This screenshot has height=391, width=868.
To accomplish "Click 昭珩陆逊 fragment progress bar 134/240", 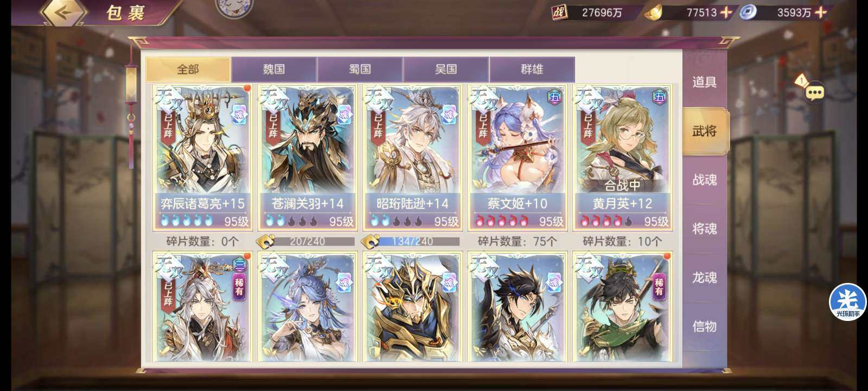I will pyautogui.click(x=418, y=241).
